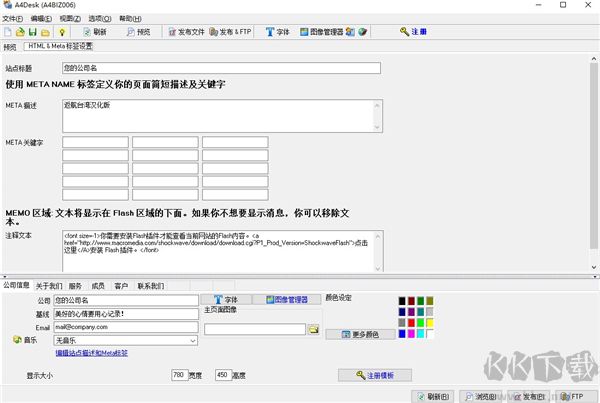Switch to the 成员 tab

pyautogui.click(x=98, y=286)
